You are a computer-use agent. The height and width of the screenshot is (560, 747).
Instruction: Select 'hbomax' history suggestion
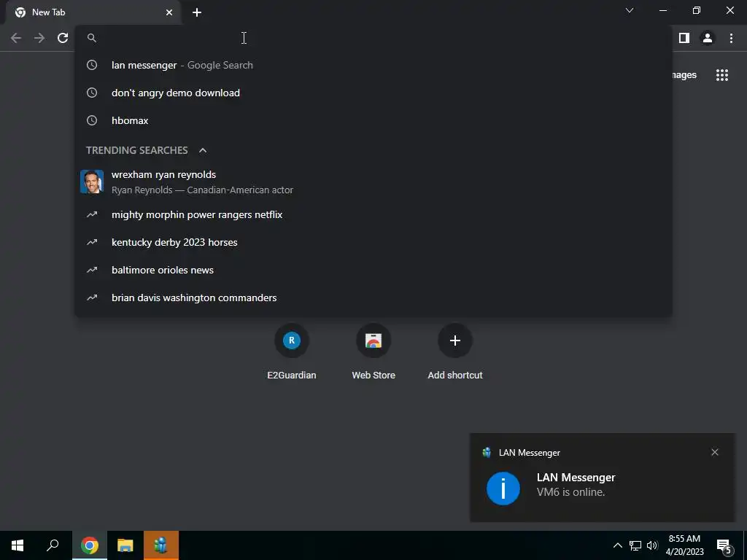point(373,120)
